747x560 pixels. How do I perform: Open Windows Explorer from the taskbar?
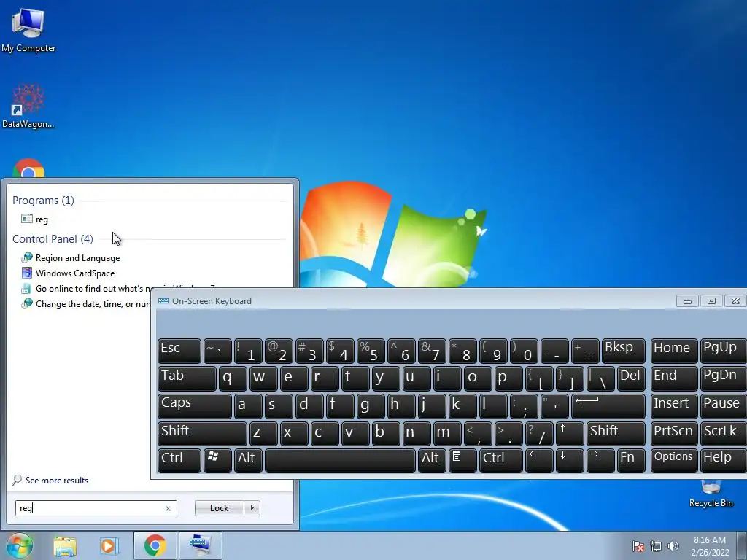pyautogui.click(x=65, y=545)
